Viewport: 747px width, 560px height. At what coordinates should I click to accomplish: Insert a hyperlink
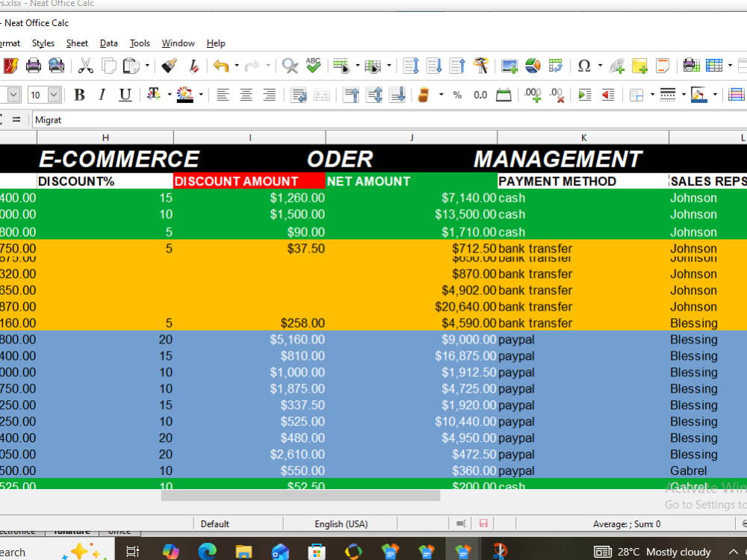(616, 65)
